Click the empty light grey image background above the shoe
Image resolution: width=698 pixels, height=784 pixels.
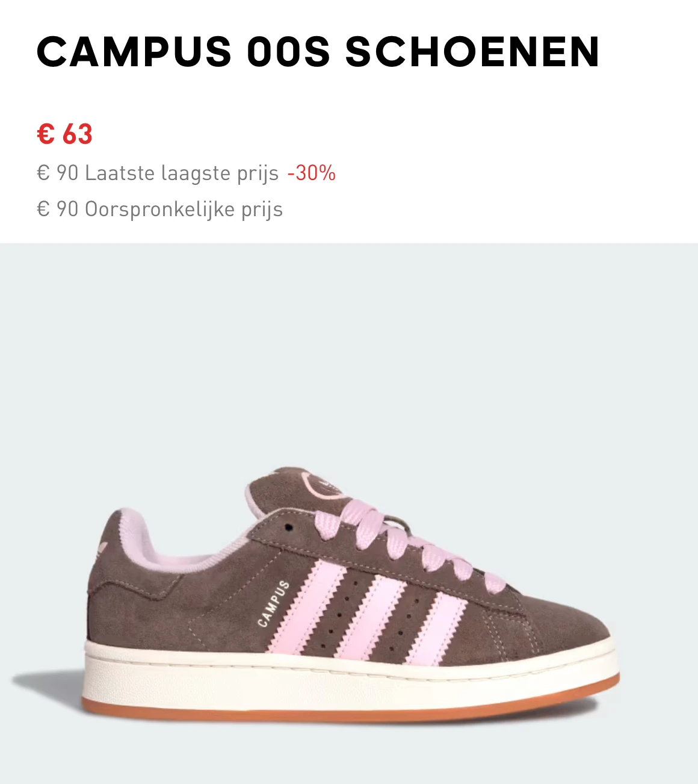click(x=349, y=349)
